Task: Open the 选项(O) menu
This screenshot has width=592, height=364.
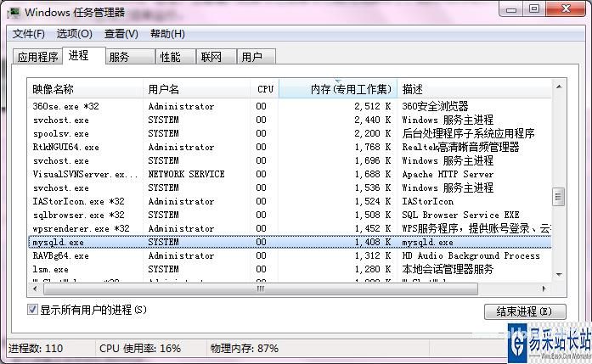Action: [75, 34]
